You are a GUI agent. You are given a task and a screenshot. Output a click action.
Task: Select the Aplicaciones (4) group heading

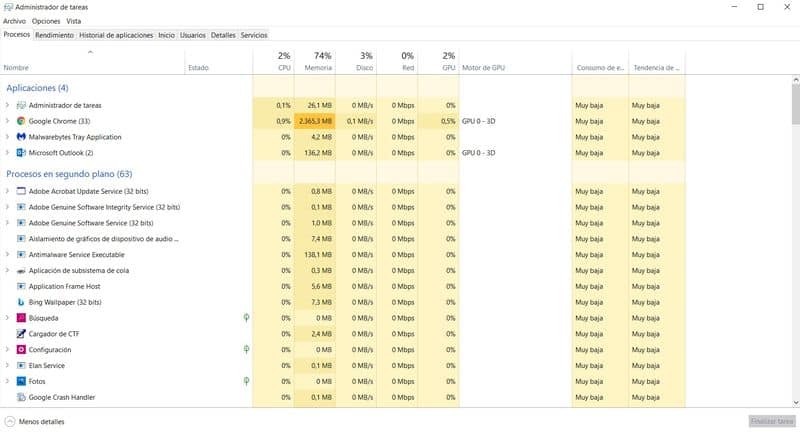coord(37,88)
